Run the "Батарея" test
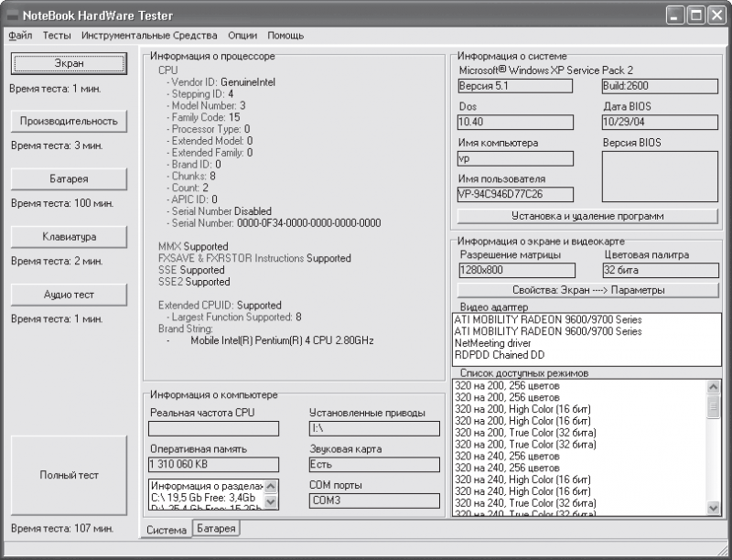Screen dimensions: 732x560 [x=69, y=178]
